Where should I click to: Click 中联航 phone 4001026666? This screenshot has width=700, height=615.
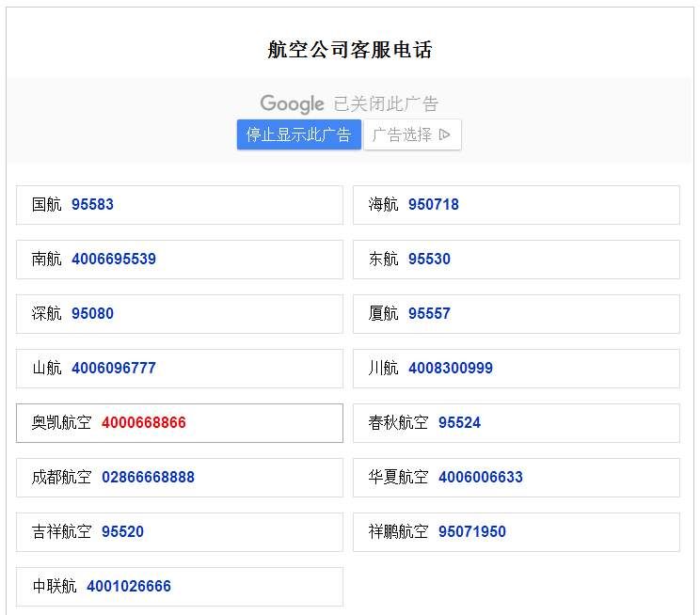128,586
